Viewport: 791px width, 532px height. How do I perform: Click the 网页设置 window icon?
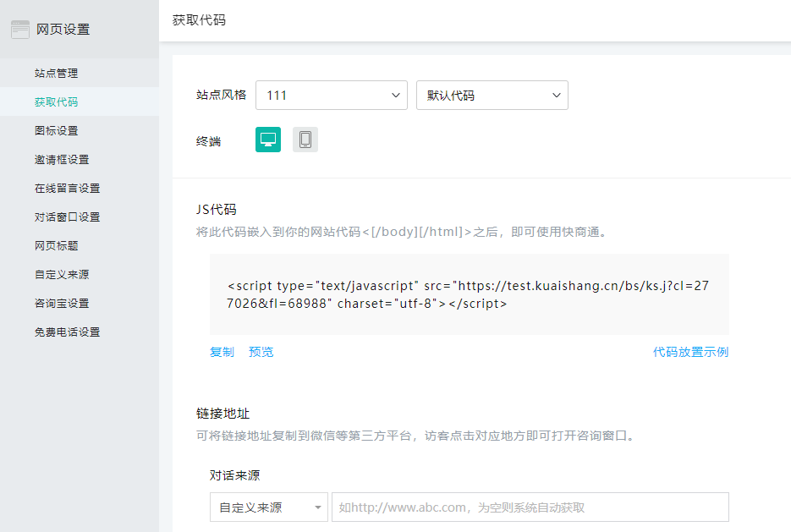click(20, 30)
